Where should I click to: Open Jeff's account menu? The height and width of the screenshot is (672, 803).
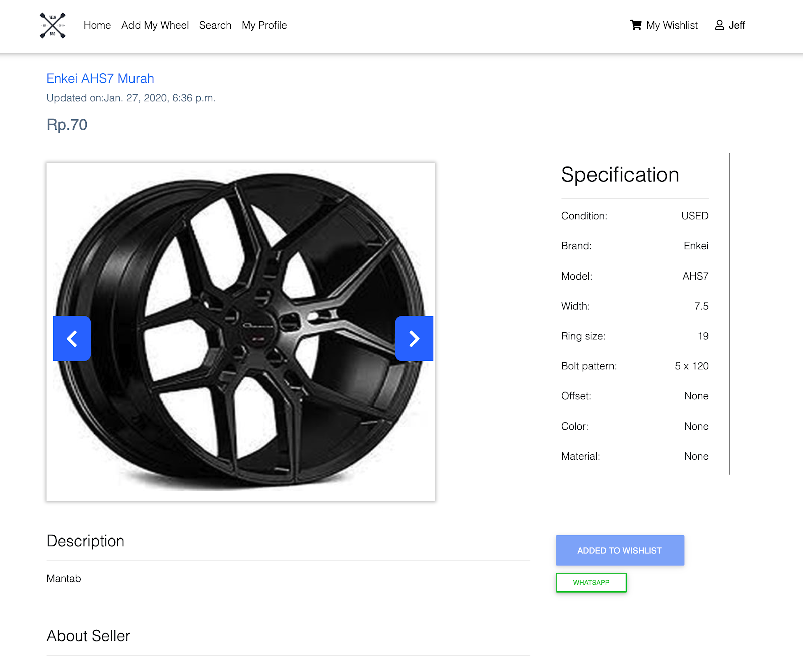click(730, 25)
